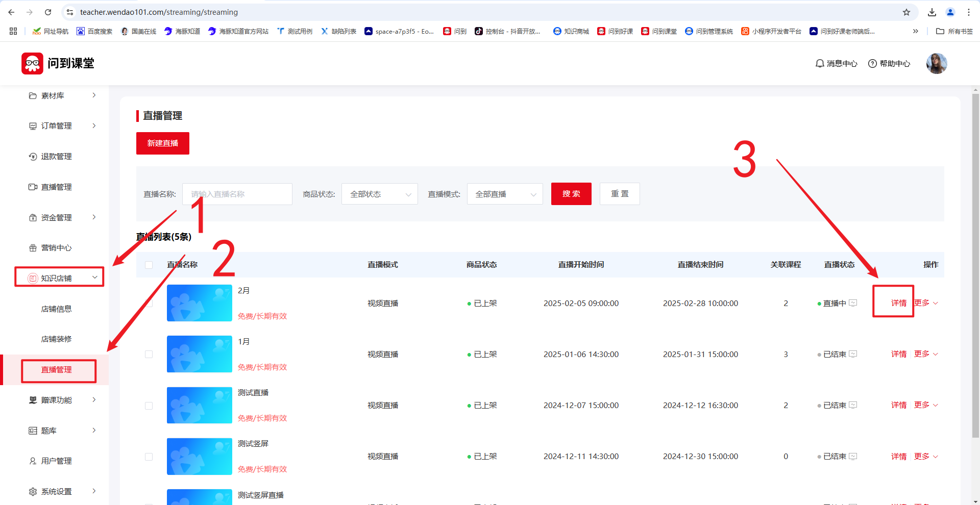Bookmark this page with star icon
Viewport: 980px width, 505px height.
[906, 12]
